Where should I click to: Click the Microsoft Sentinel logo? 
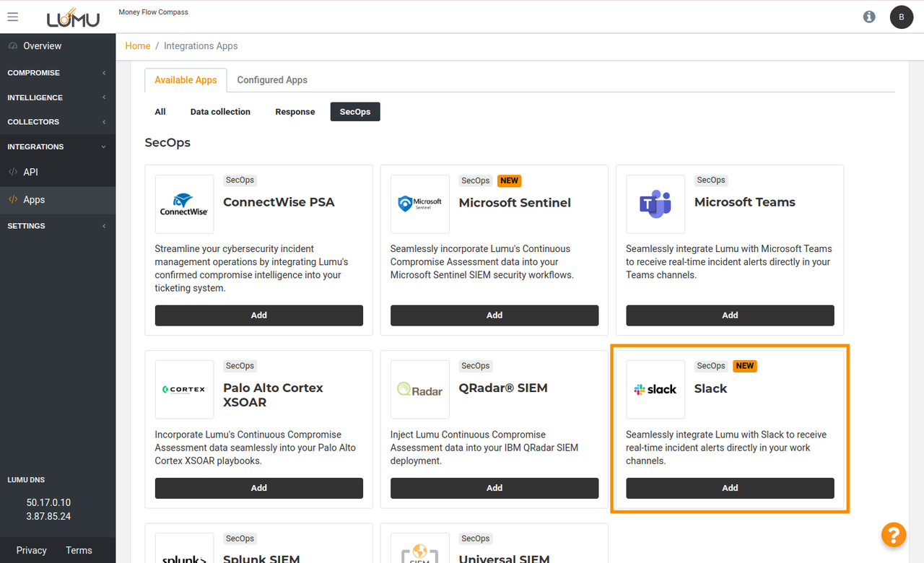(419, 204)
